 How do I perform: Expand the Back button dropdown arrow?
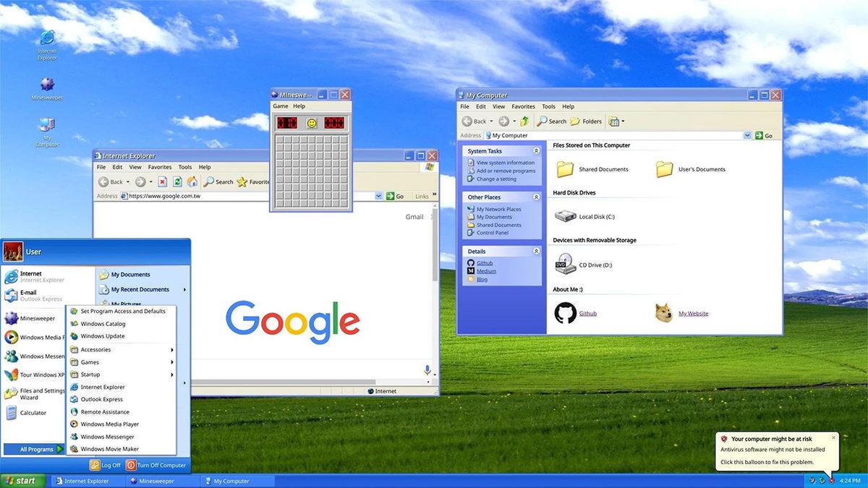click(x=127, y=181)
